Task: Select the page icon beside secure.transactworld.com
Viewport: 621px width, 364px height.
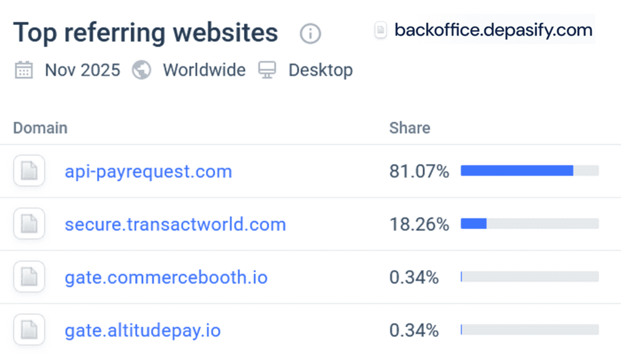Action: (29, 223)
